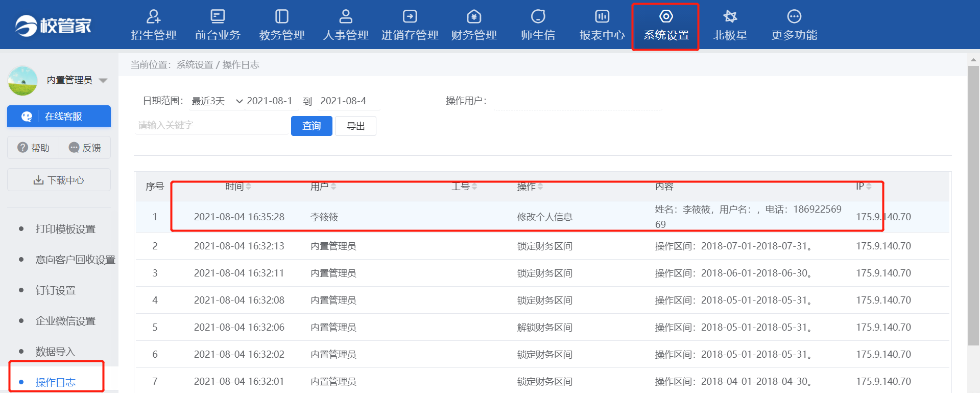
Task: Open 人事管理 module icon
Action: tap(346, 16)
